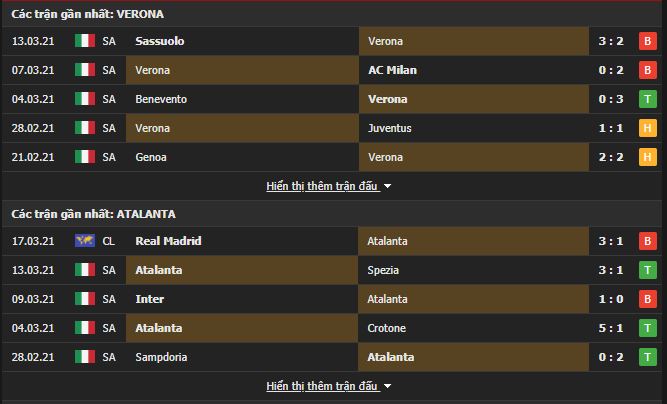Click the red B badge for Sassuolo vs Verona
Screen dimensions: 667x404
pos(647,41)
